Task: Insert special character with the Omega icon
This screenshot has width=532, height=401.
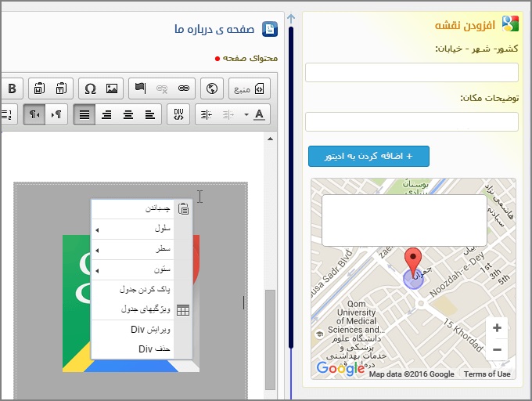Action: 90,88
